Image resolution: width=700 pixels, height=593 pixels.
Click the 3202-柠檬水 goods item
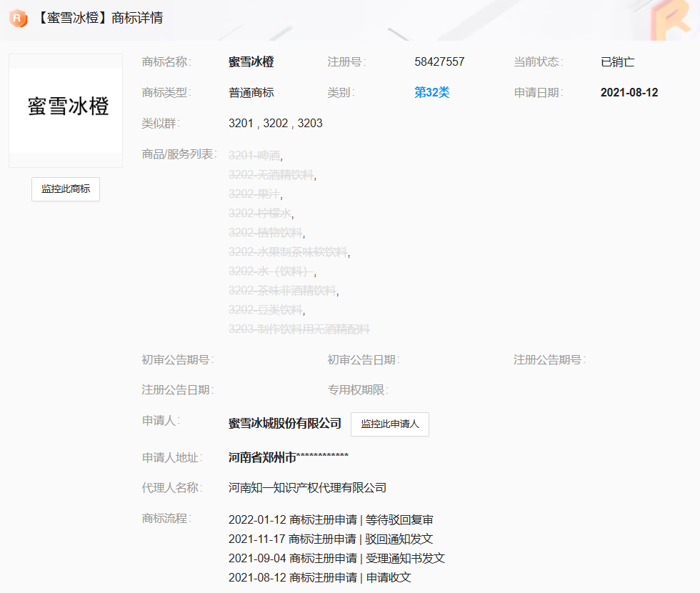coord(260,213)
